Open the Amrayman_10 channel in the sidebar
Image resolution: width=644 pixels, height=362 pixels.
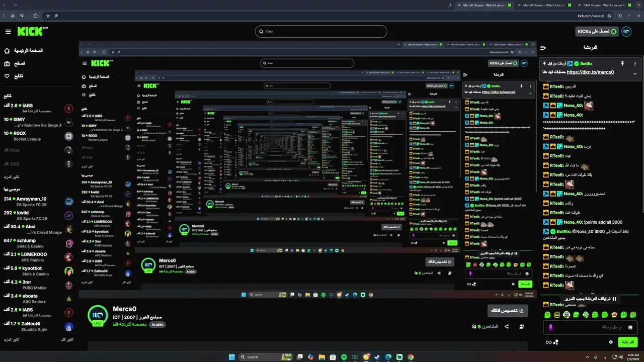point(39,201)
